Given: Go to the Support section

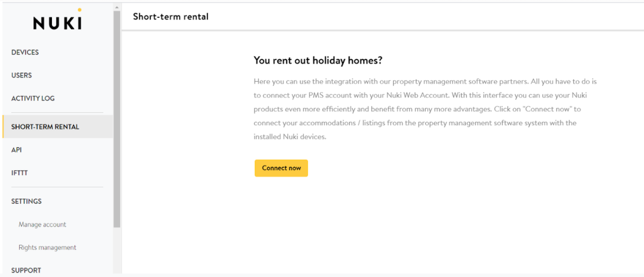Looking at the screenshot, I should tap(26, 270).
